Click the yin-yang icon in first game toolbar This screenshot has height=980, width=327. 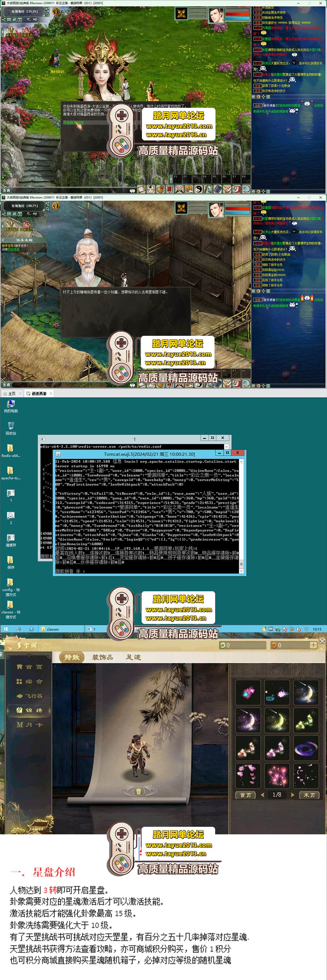pyautogui.click(x=198, y=189)
